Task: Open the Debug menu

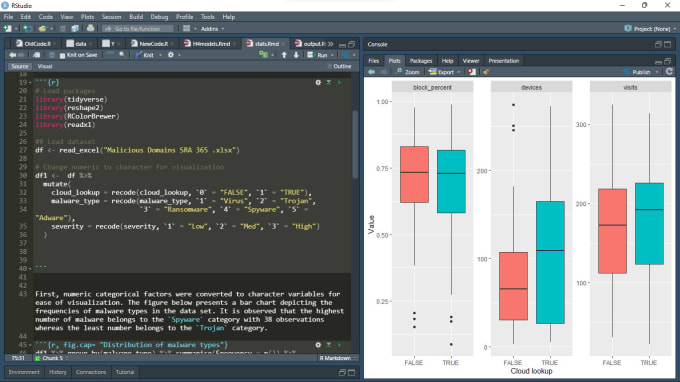Action: click(x=159, y=17)
